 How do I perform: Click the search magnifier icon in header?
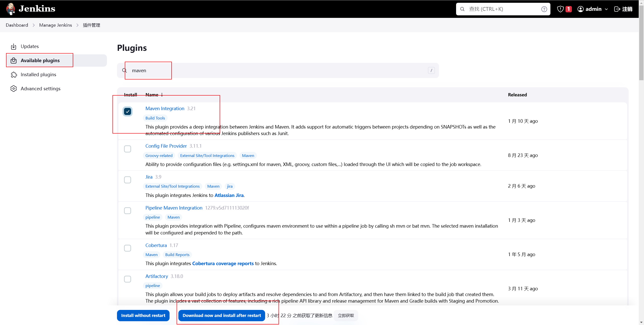point(462,9)
